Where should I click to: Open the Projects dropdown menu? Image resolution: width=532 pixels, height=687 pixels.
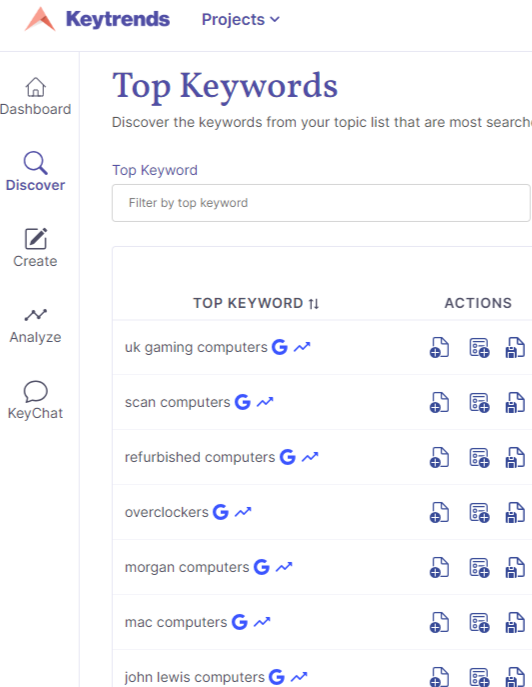[x=240, y=19]
